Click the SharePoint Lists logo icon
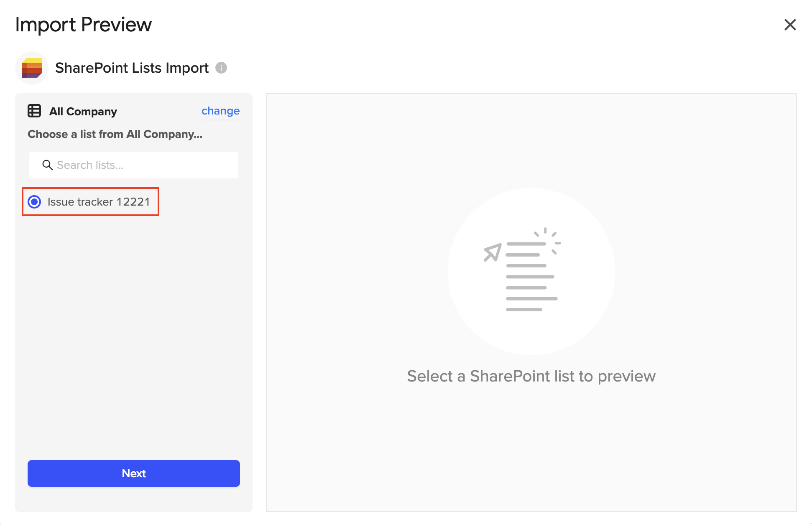The height and width of the screenshot is (524, 812). (x=32, y=68)
